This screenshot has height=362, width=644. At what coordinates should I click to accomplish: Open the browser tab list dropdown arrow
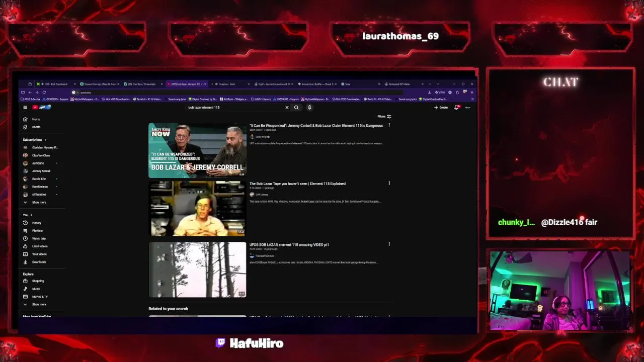tap(438, 84)
